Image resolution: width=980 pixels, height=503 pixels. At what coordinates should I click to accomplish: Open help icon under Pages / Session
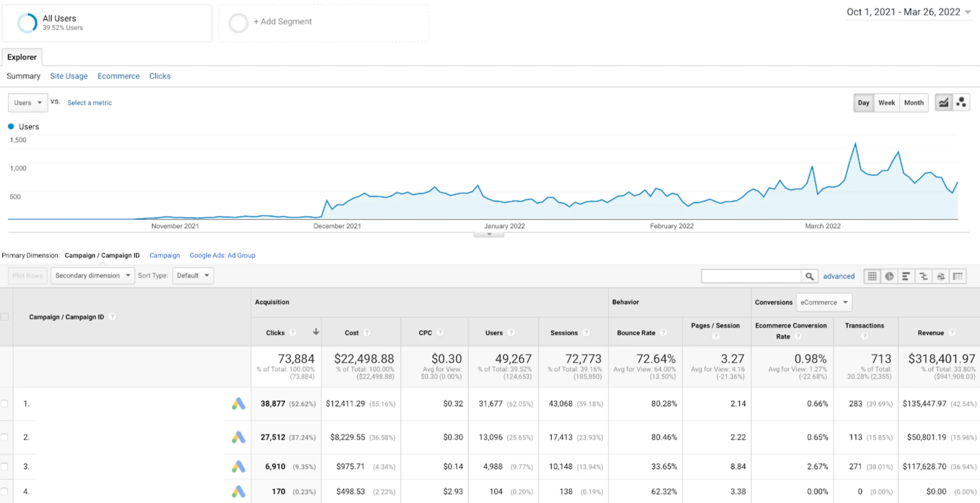716,336
